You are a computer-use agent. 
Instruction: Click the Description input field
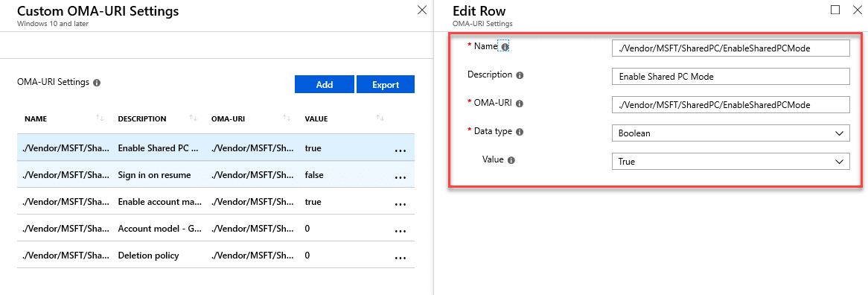click(731, 77)
